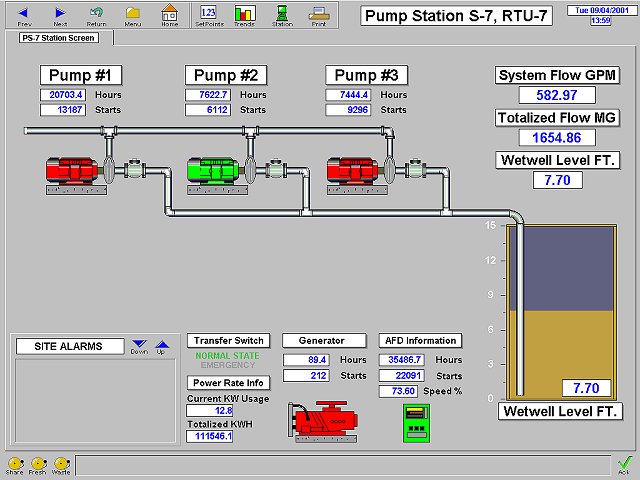Click the Power Rate Info button
The image size is (640, 480).
[228, 382]
